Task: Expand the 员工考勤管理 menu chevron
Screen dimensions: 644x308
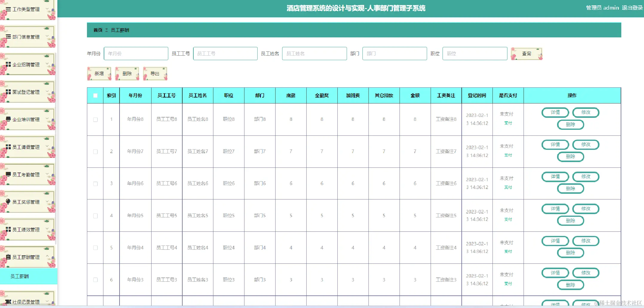Action: coord(47,174)
